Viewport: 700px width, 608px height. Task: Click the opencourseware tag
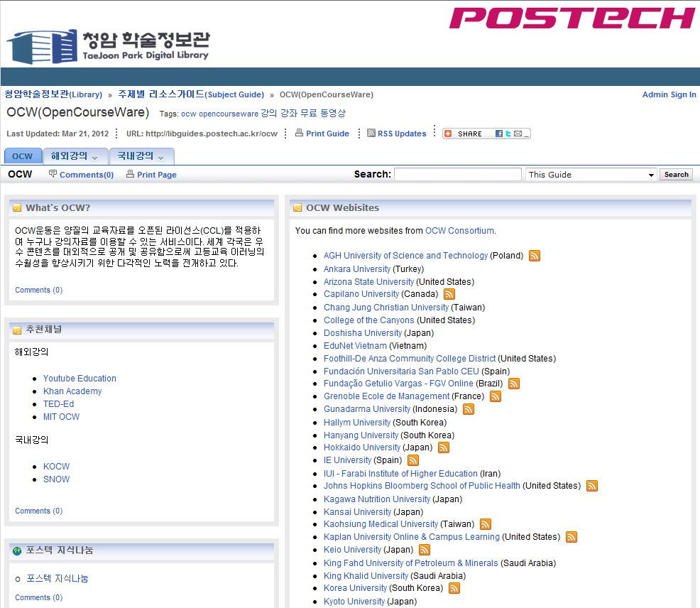tap(229, 114)
